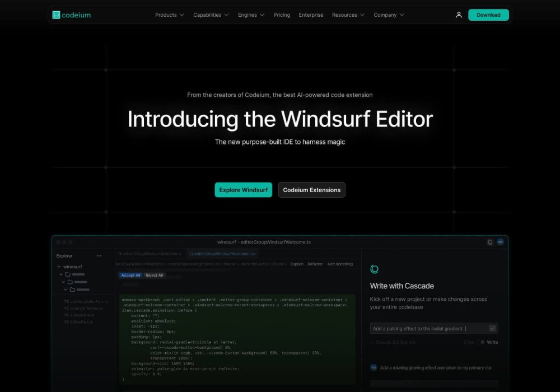The height and width of the screenshot is (392, 560).
Task: Open the user account icon
Action: tap(459, 15)
